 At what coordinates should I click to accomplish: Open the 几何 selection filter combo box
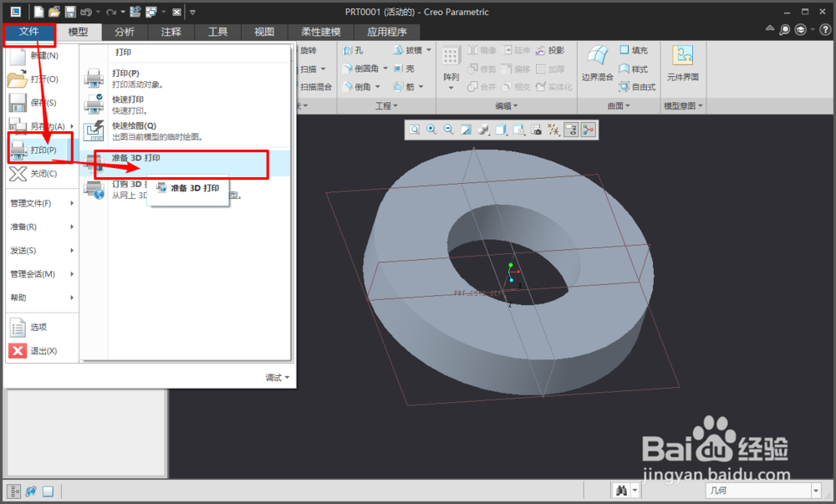[763, 490]
